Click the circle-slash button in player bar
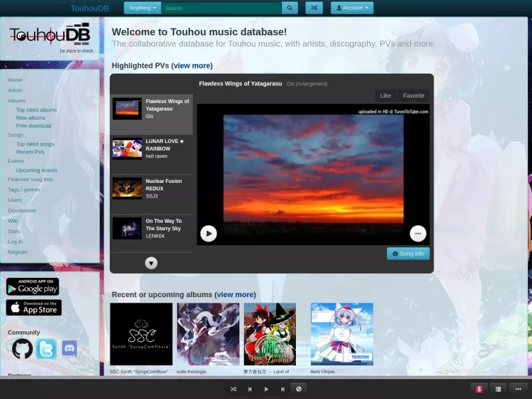The width and height of the screenshot is (532, 399). tap(299, 389)
